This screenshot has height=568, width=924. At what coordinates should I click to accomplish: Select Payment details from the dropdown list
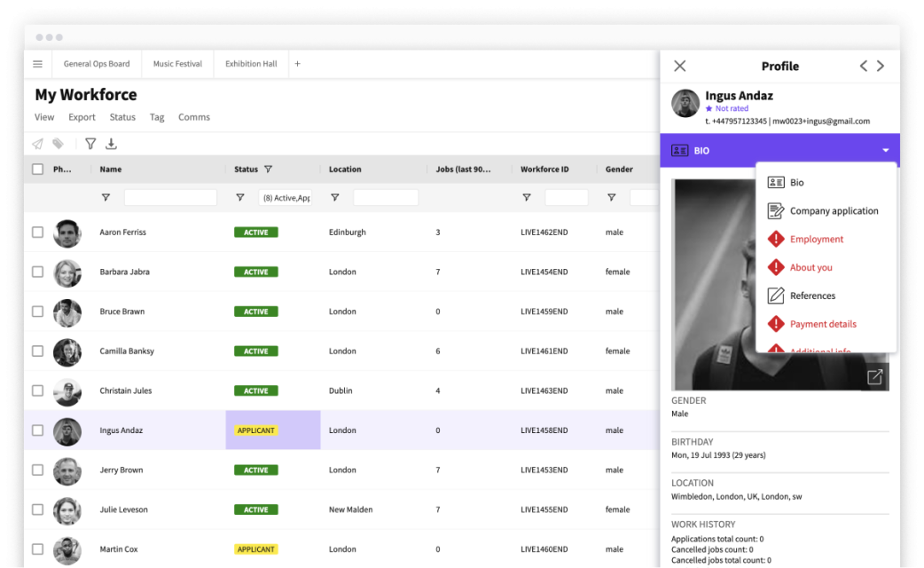tap(822, 324)
